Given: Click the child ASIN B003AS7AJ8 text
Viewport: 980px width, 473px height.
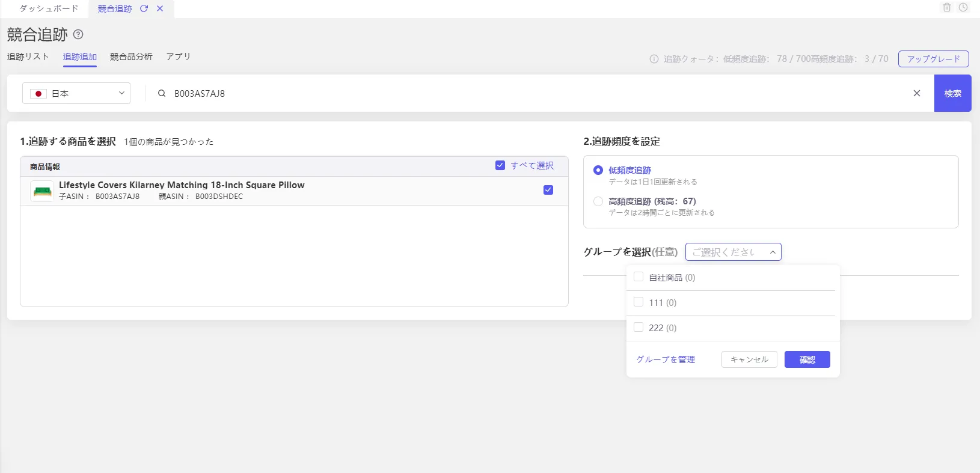Looking at the screenshot, I should [x=117, y=197].
